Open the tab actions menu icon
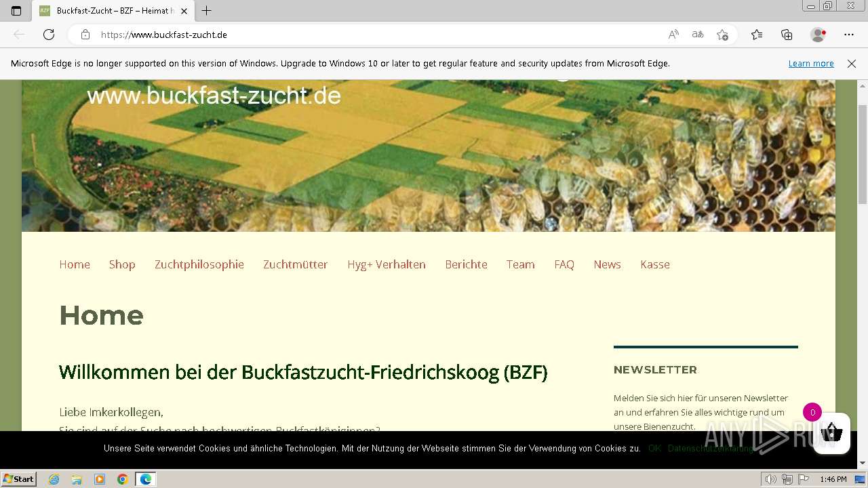This screenshot has width=868, height=488. (16, 11)
